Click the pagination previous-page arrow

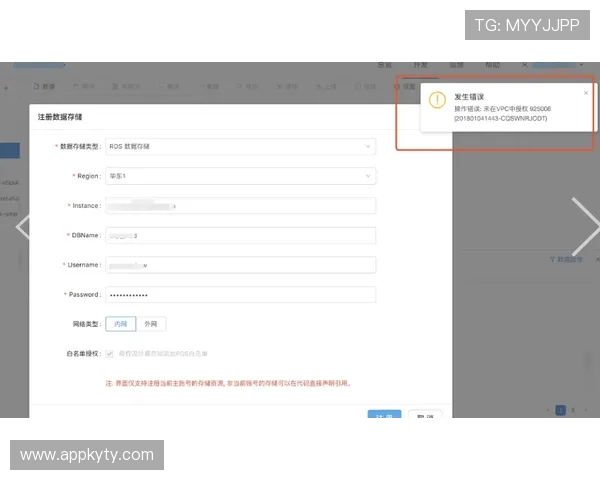click(547, 409)
